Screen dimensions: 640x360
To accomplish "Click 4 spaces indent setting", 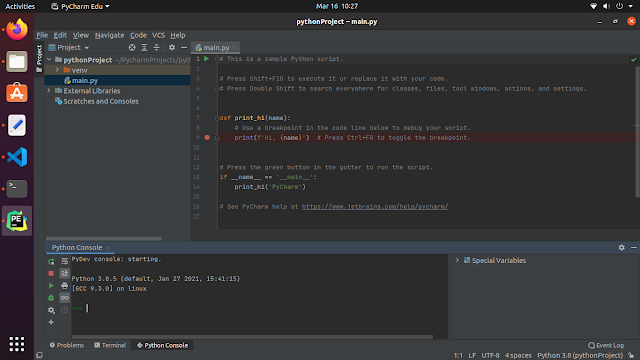I will click(518, 356).
